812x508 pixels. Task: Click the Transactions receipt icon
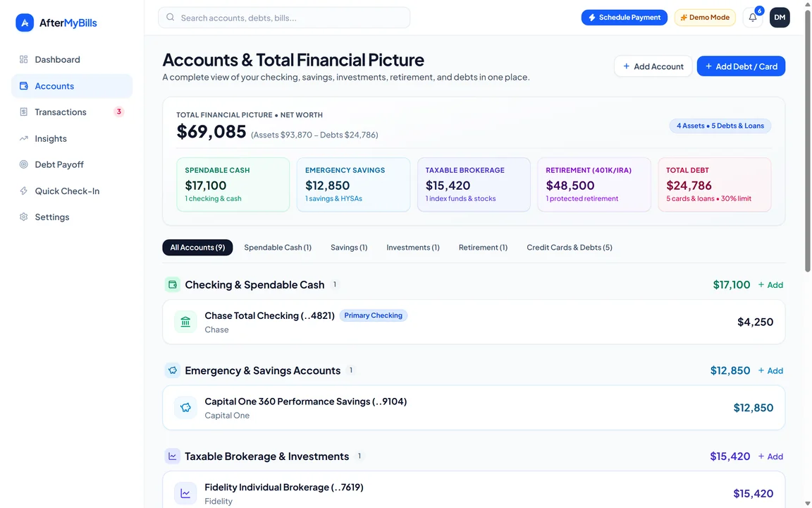tap(23, 112)
